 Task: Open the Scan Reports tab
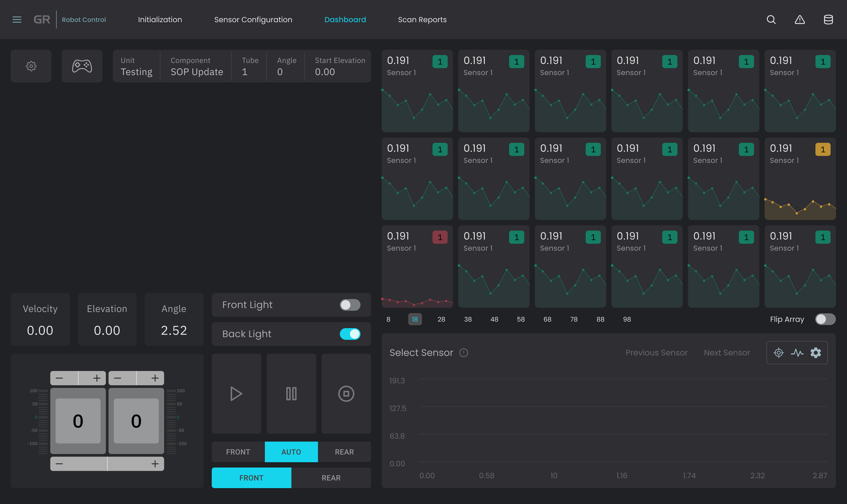coord(422,20)
